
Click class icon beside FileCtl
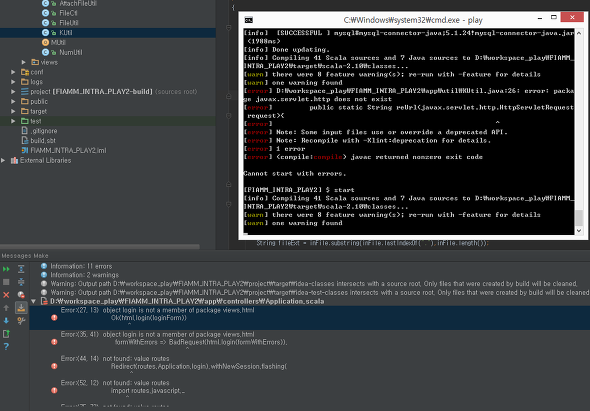click(46, 13)
